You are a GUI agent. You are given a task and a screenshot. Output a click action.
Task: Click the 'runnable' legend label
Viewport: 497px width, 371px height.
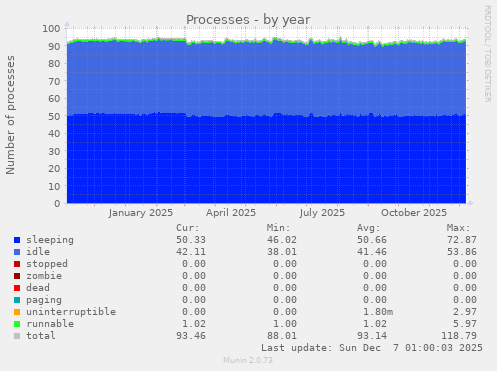click(x=50, y=324)
